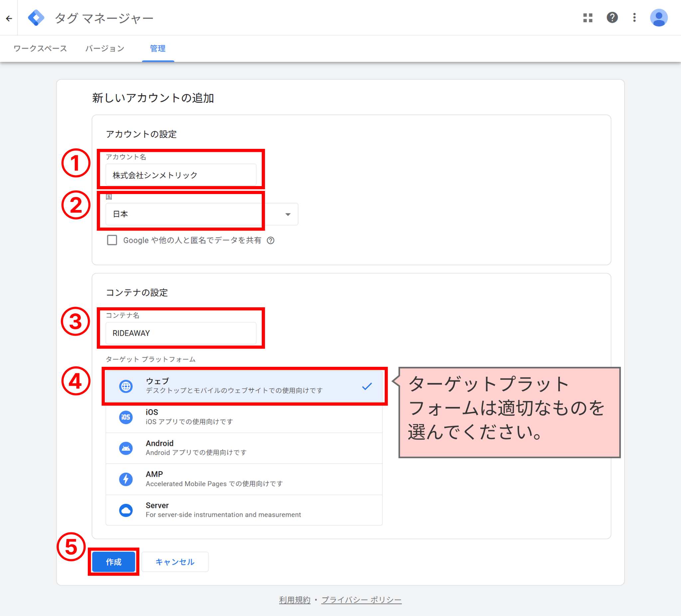Switch to the ワークスペース tab

coord(40,49)
